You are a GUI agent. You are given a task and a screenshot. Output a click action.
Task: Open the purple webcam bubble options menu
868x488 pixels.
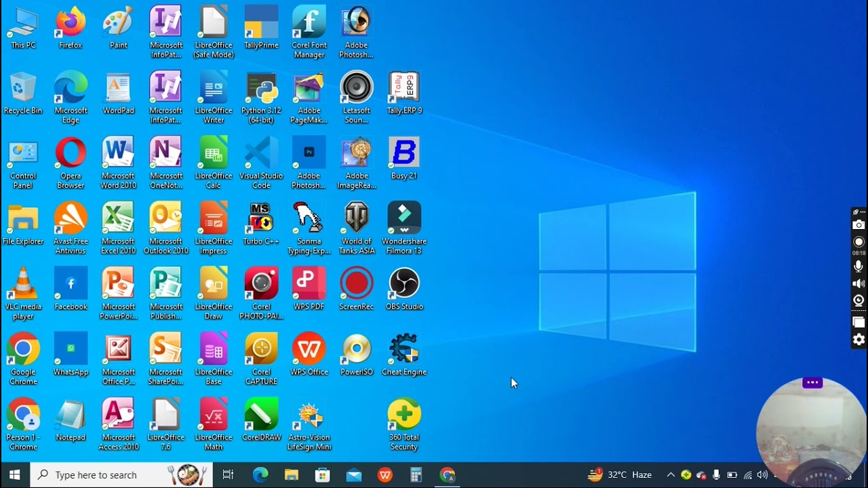click(812, 383)
